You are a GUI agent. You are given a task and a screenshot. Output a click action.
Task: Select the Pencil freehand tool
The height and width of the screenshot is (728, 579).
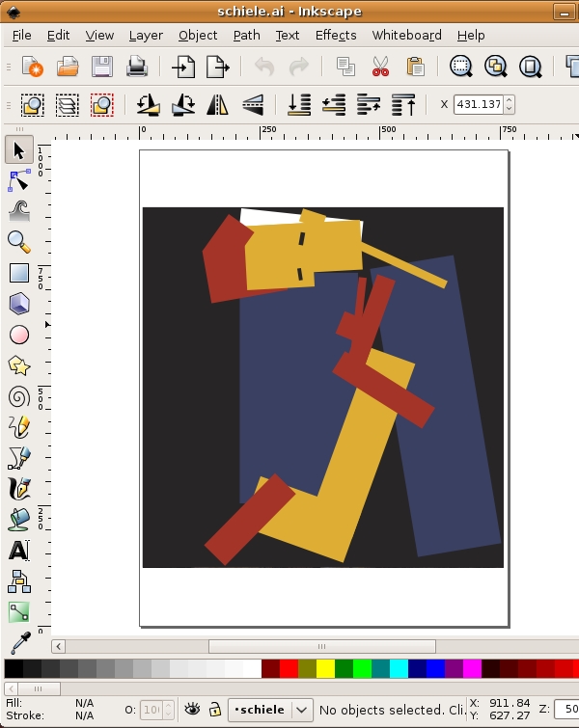point(19,427)
